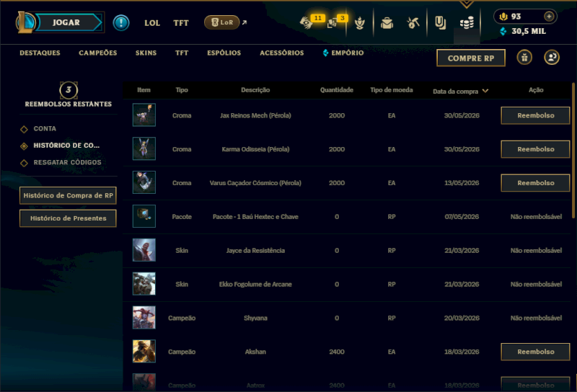Click the Akshan champion thumbnail
Screen dimensions: 577x392
144,351
